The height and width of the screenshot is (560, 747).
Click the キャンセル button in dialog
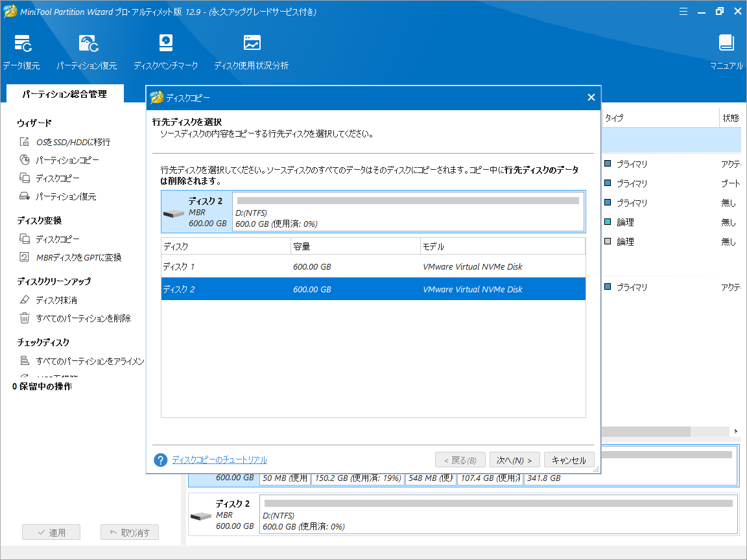(x=569, y=460)
